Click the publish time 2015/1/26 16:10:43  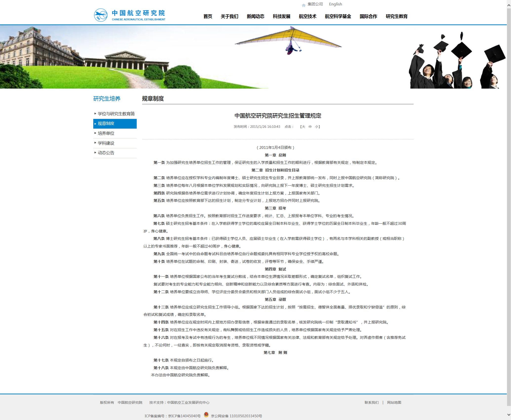pyautogui.click(x=265, y=127)
